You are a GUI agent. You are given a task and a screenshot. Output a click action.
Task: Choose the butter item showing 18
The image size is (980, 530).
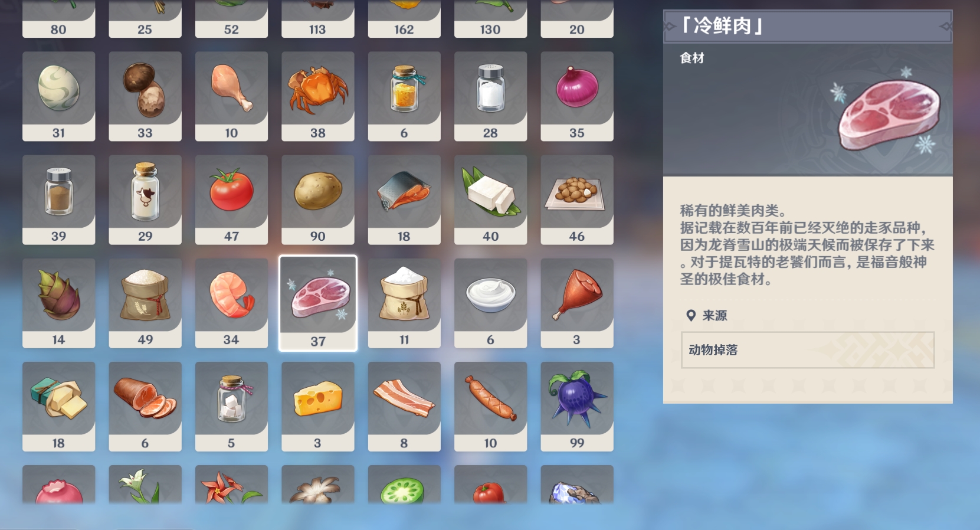(x=58, y=407)
